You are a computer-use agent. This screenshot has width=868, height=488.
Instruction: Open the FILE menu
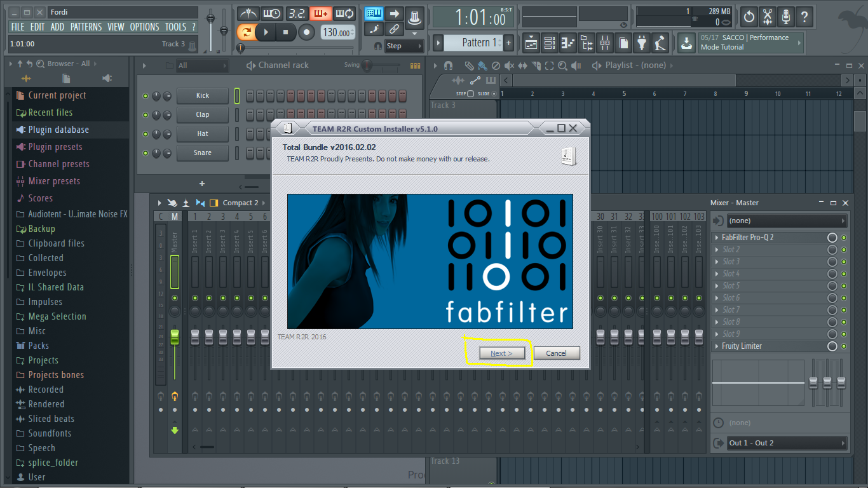[x=18, y=27]
